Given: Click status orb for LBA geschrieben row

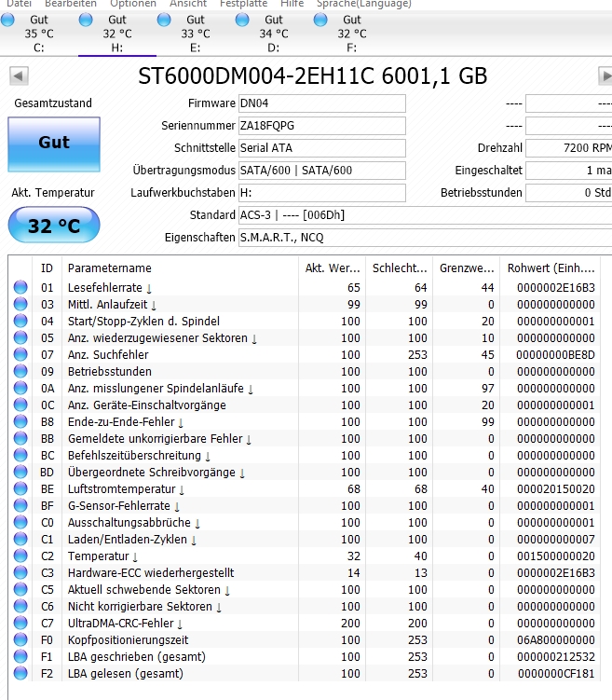Looking at the screenshot, I should point(20,656).
